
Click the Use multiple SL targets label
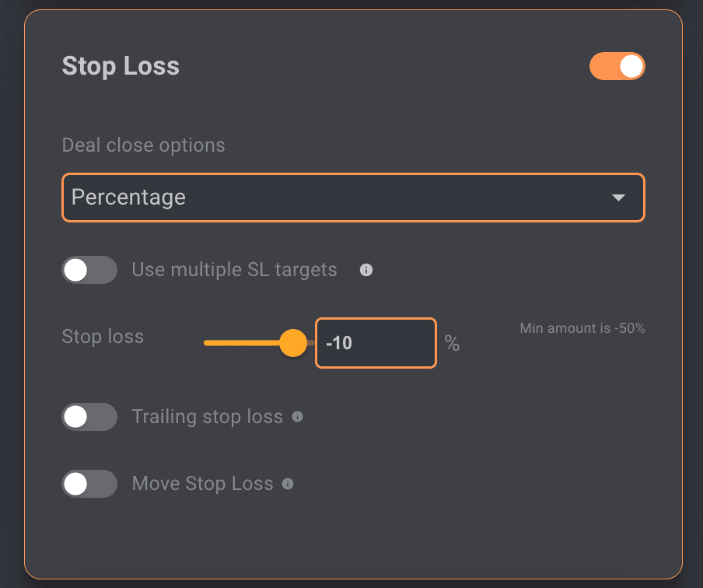pos(233,270)
